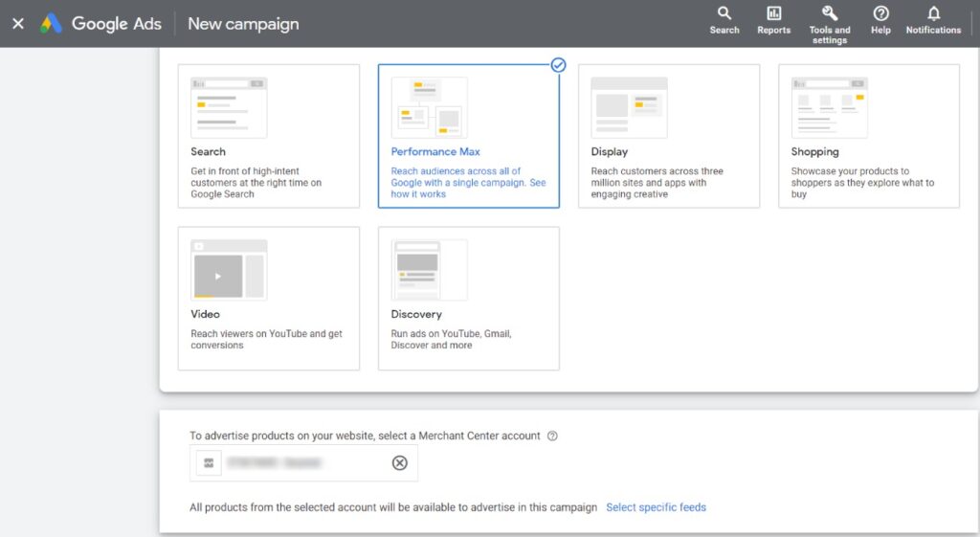980x537 pixels.
Task: Clear the selected Merchant Center account
Action: (x=399, y=462)
